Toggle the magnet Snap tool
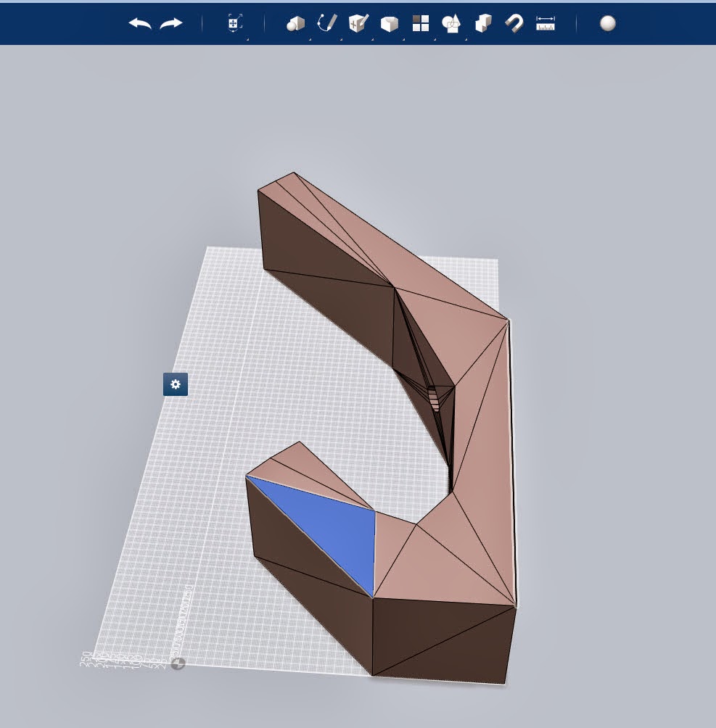The height and width of the screenshot is (728, 716). (x=514, y=24)
